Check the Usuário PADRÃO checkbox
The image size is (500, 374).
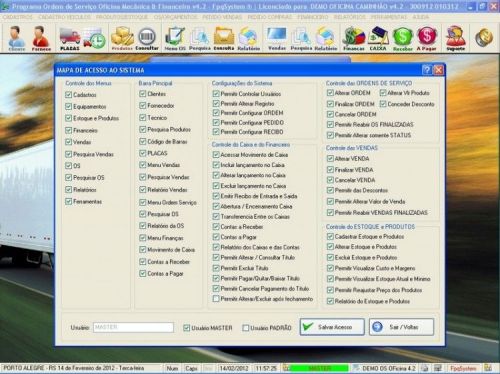click(246, 328)
